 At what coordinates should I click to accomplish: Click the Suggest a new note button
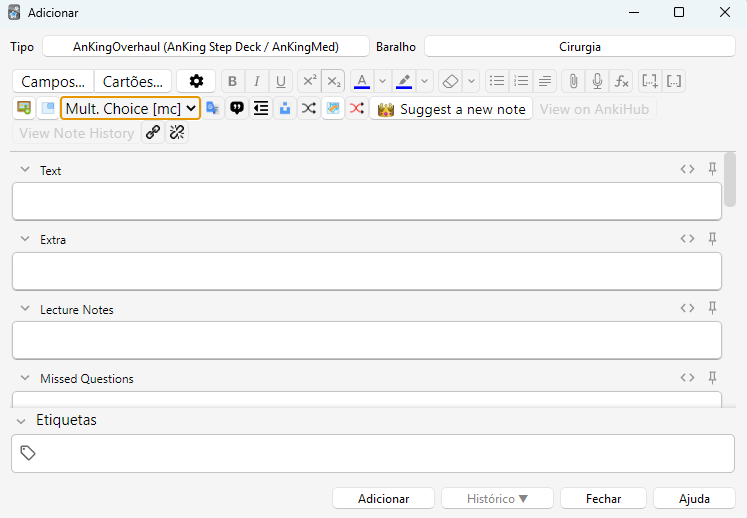451,109
